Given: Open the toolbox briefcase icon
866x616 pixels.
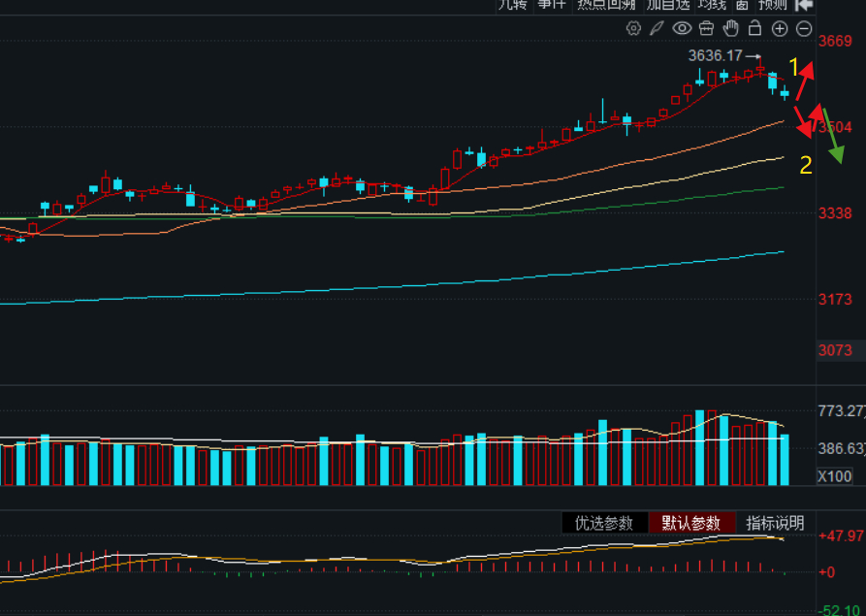Looking at the screenshot, I should coord(706,28).
